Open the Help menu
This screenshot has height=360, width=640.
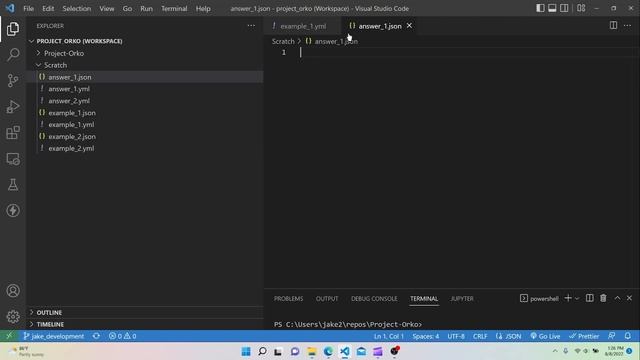click(203, 8)
